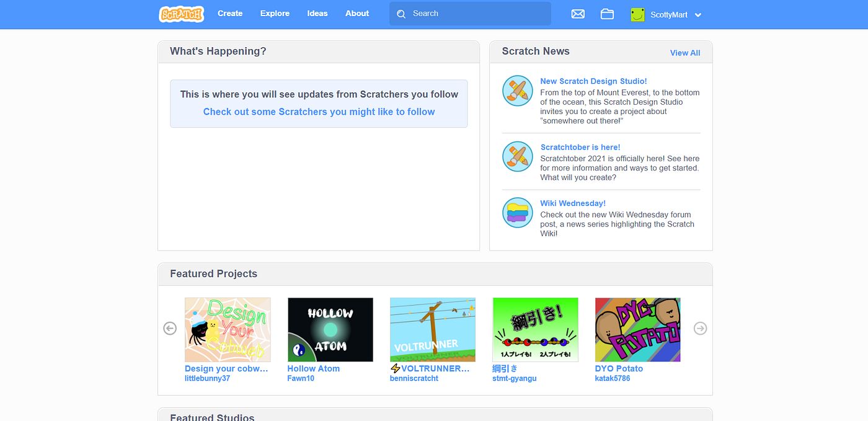
Task: Open the About menu item
Action: pos(357,14)
